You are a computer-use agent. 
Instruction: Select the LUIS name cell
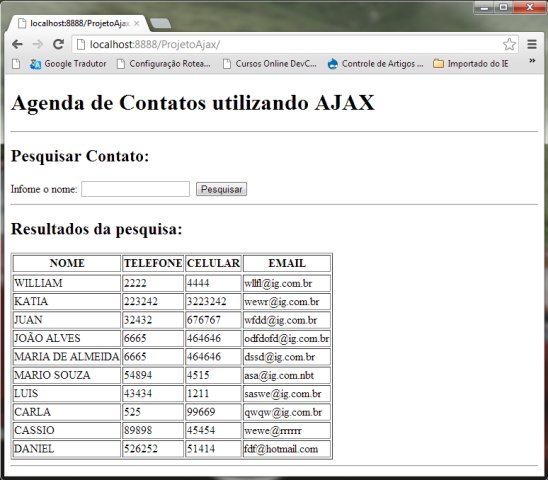coord(67,393)
